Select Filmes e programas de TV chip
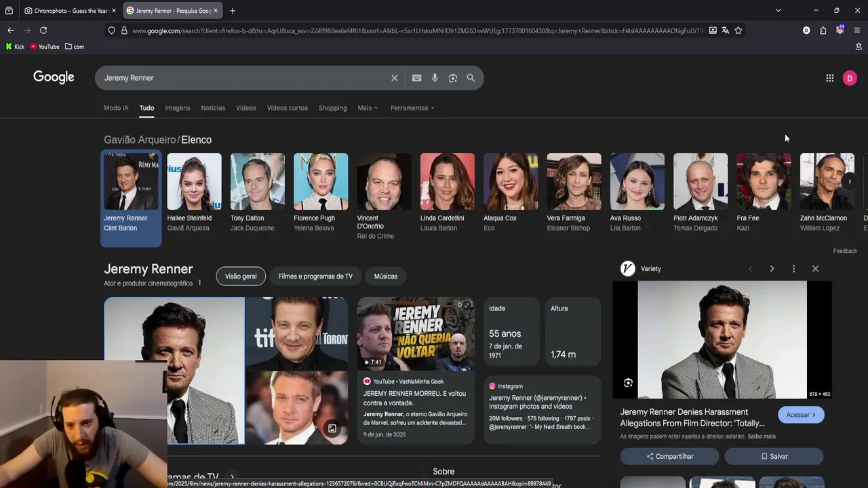 coord(315,277)
